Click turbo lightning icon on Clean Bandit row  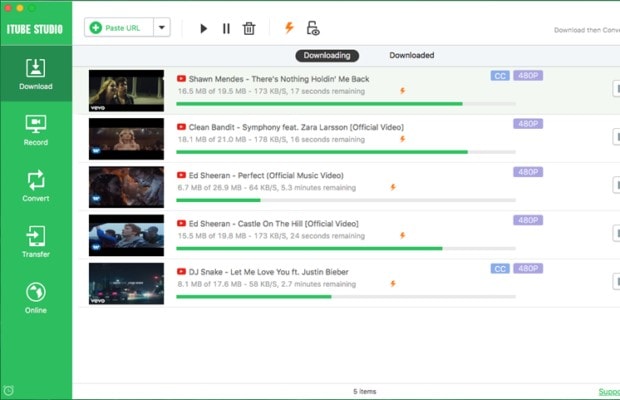click(403, 139)
